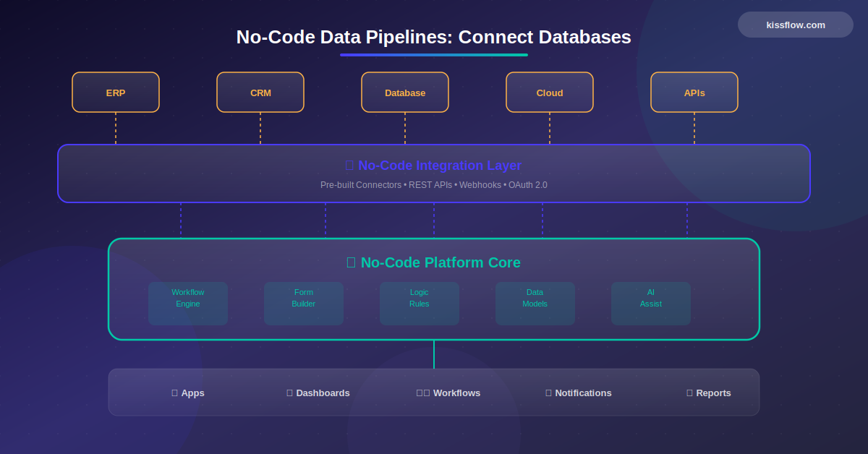868x454 pixels.
Task: Open the Data Models module
Action: 535,304
